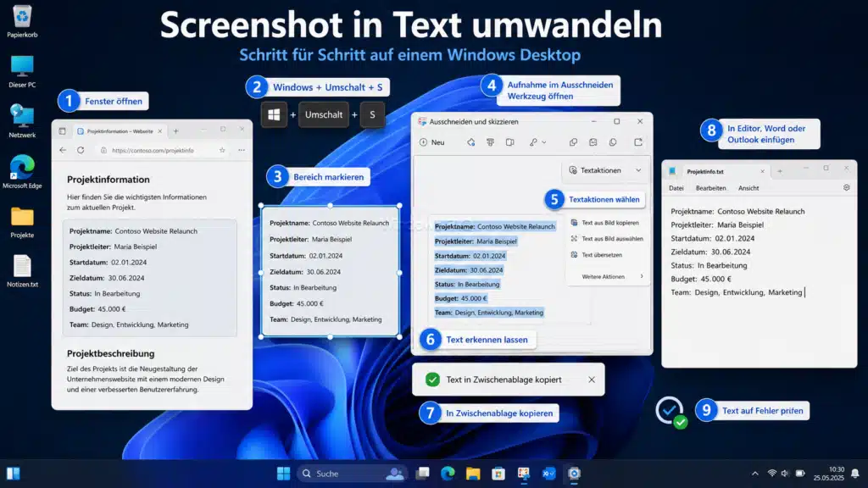This screenshot has width=868, height=488.
Task: Click highlighted Startdatum: 02.01.2024 in snipping window
Action: pos(470,256)
